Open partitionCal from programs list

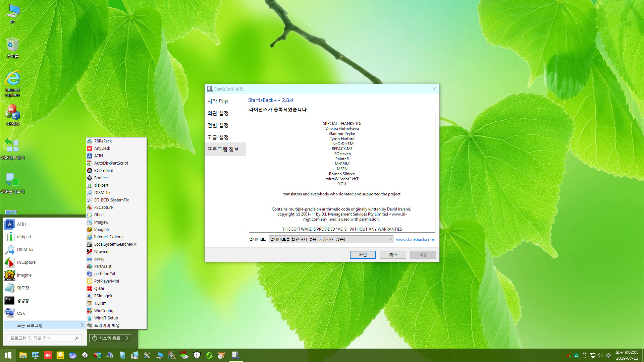116,274
